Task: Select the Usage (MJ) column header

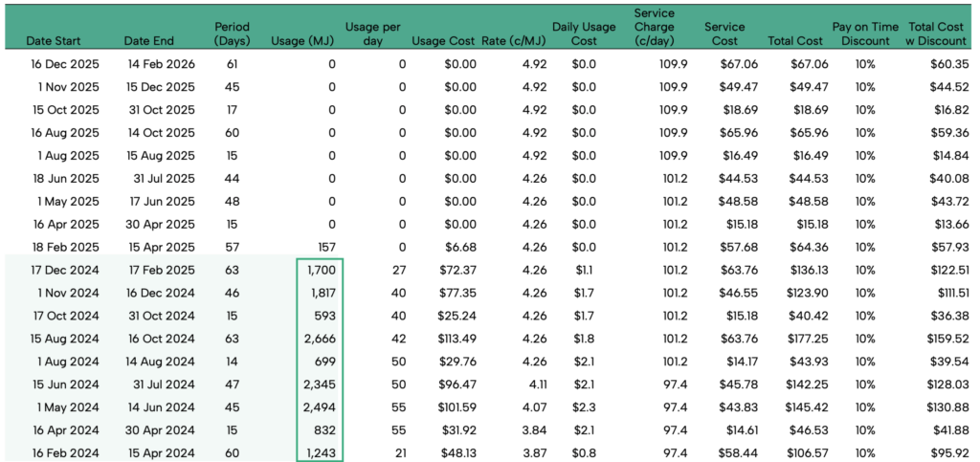Action: (x=302, y=41)
